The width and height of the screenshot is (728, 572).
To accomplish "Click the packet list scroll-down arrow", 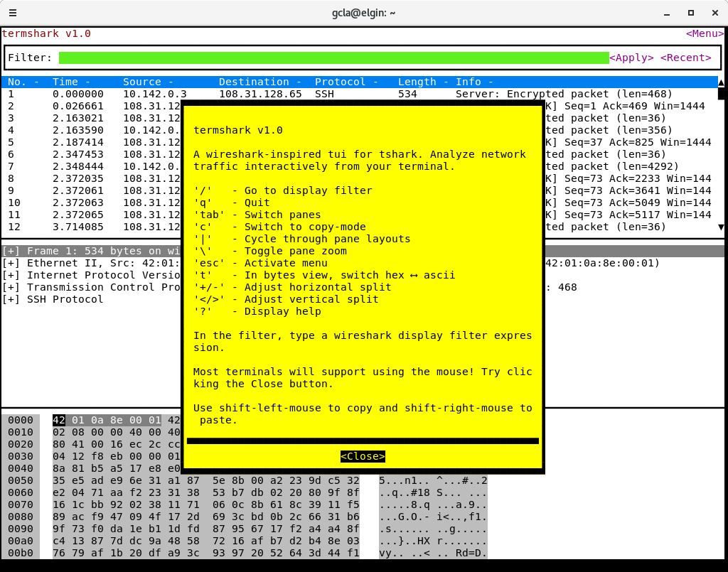I will click(x=721, y=227).
